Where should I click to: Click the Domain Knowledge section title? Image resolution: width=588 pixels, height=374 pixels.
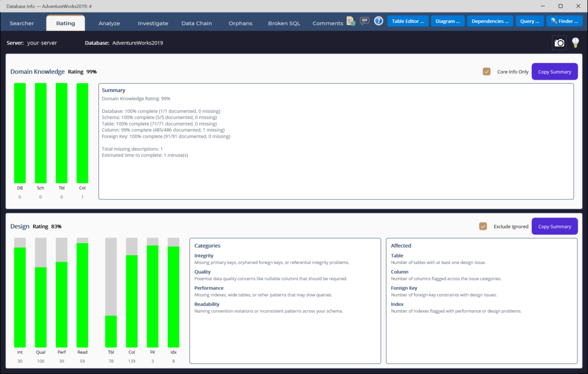(x=37, y=71)
